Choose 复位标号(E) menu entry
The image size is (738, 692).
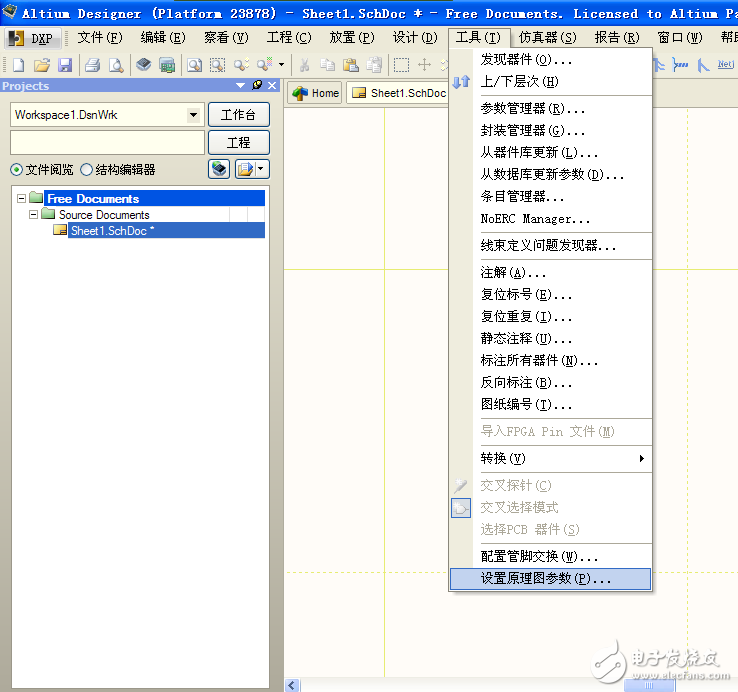click(x=551, y=295)
